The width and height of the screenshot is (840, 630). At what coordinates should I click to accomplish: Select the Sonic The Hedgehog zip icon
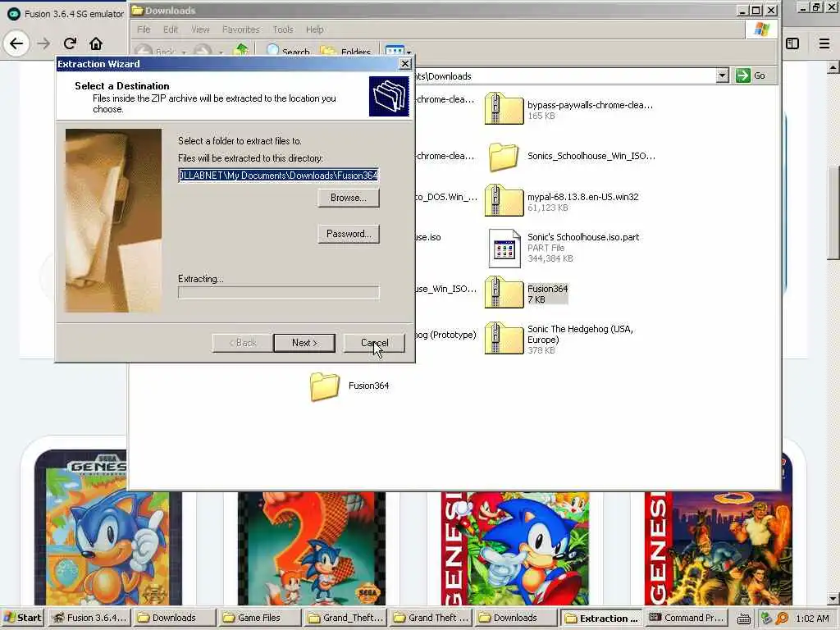point(504,339)
